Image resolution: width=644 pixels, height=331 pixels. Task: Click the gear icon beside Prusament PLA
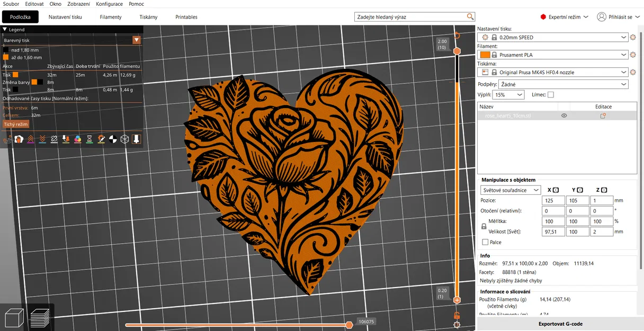coord(634,55)
